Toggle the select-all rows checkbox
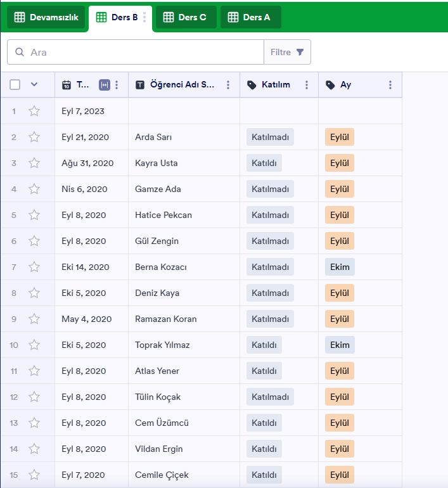 [15, 85]
